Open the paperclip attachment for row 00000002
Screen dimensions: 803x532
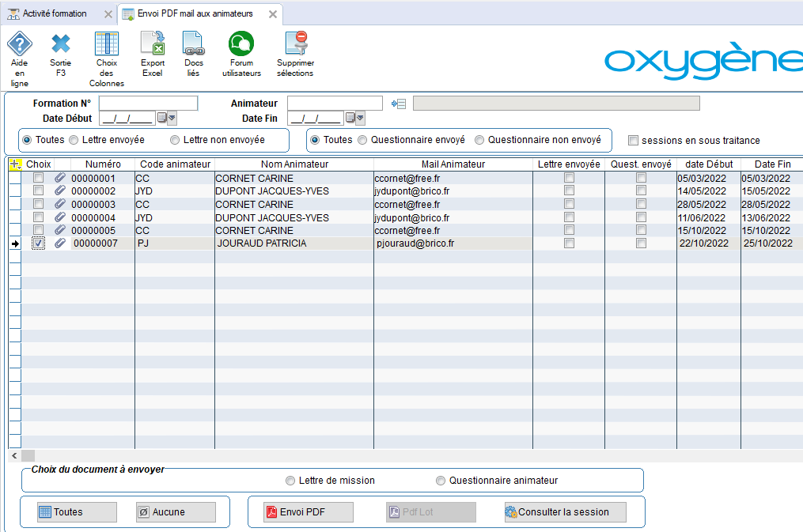(x=60, y=191)
